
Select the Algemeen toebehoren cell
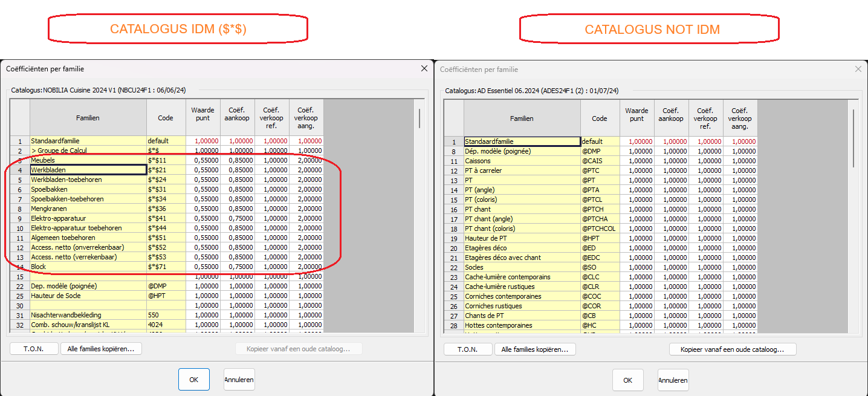[x=88, y=238]
